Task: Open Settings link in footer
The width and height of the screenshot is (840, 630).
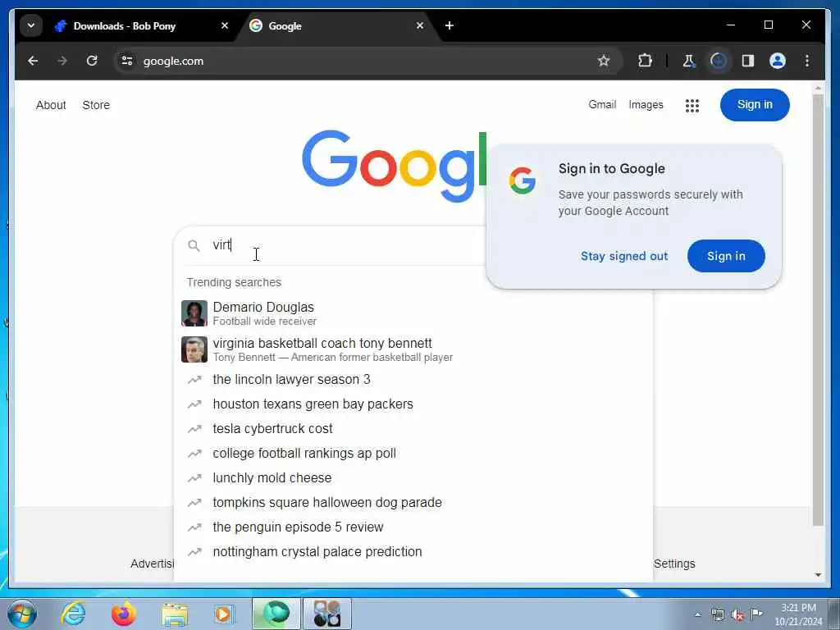Action: click(674, 564)
